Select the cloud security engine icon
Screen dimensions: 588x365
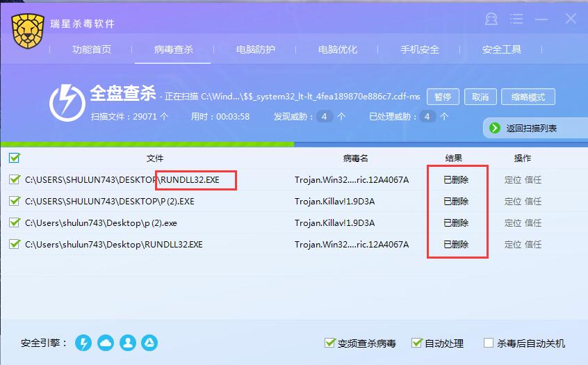106,343
